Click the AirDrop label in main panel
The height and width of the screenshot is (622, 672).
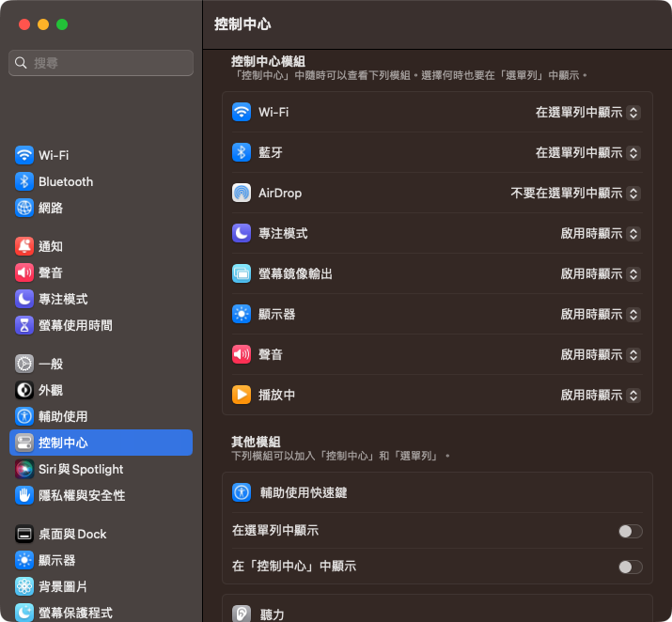(280, 194)
